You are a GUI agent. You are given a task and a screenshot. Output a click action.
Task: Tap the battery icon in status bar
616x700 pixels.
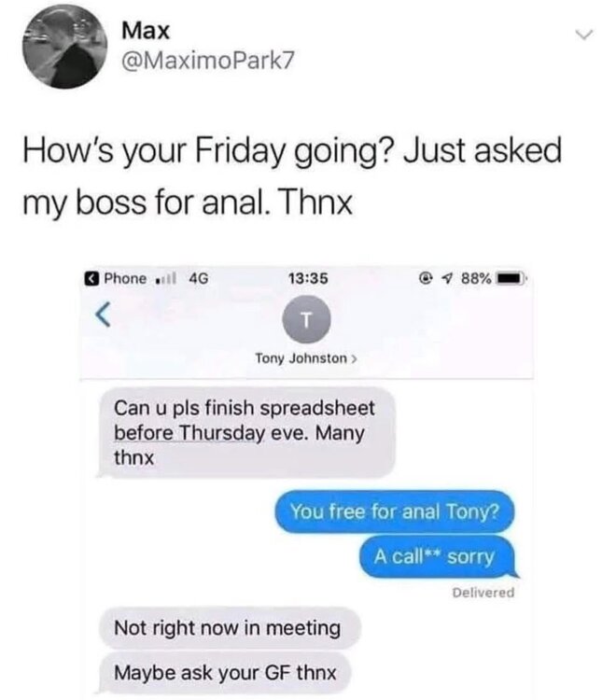511,279
